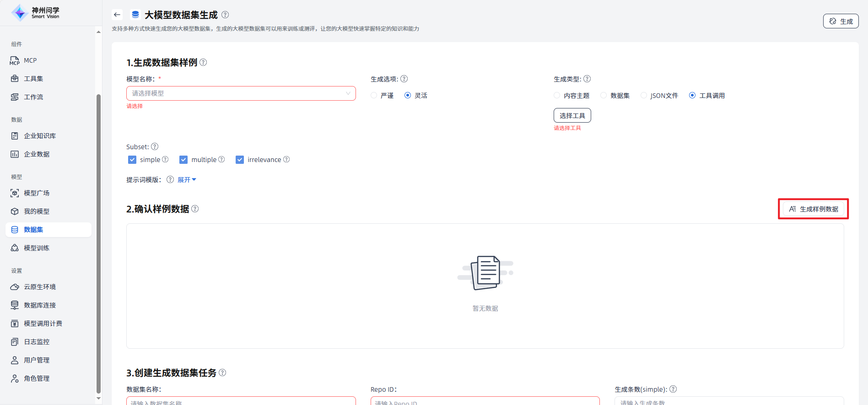Image resolution: width=868 pixels, height=405 pixels.
Task: Click help icon beside 创建生成数据集任务 heading
Action: point(222,373)
